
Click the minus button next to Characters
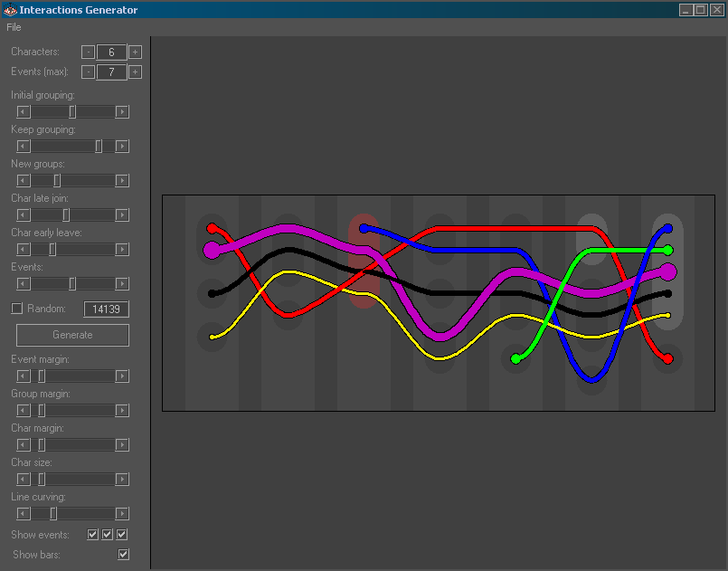coord(88,52)
